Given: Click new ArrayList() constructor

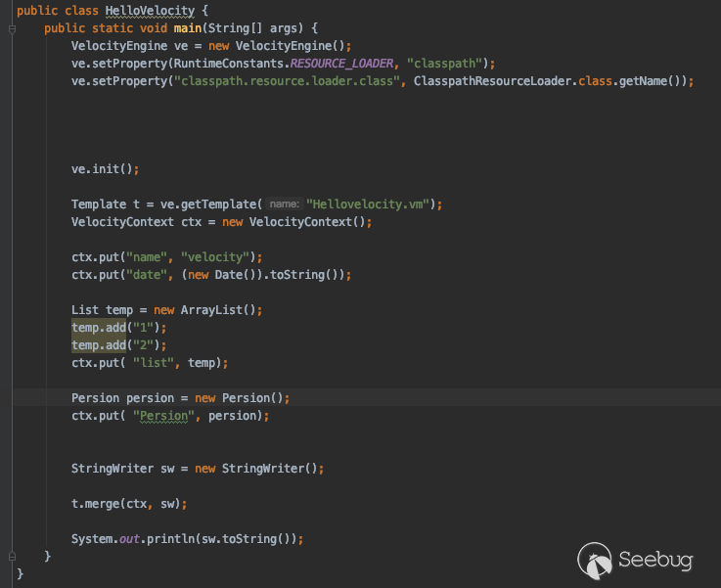Looking at the screenshot, I should (x=204, y=310).
